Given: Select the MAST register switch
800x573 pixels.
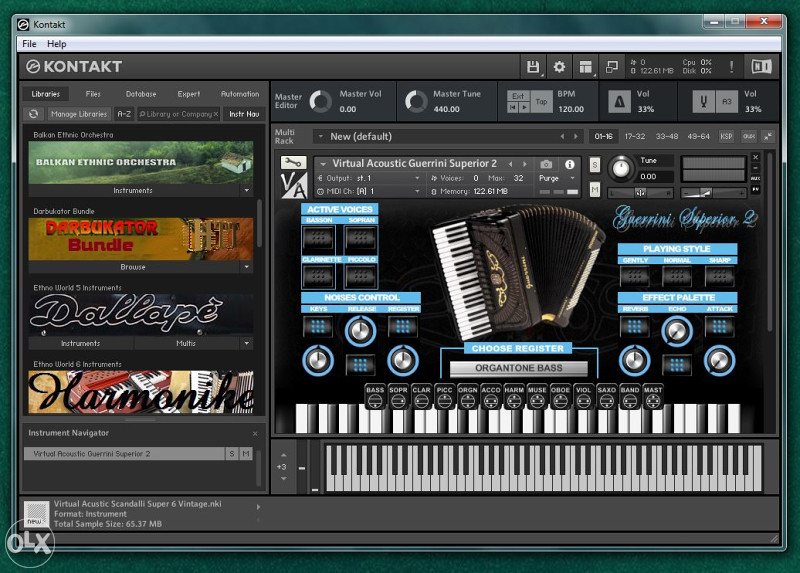Looking at the screenshot, I should [x=653, y=396].
